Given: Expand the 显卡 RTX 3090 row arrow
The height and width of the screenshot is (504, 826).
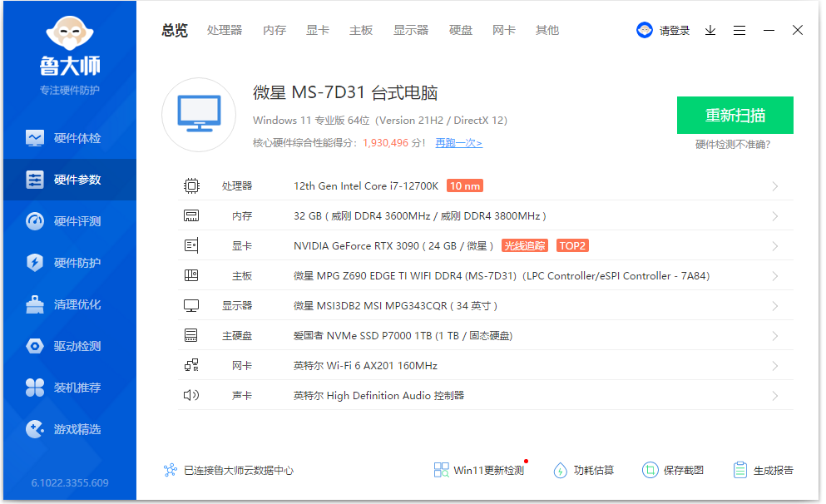Looking at the screenshot, I should point(774,246).
